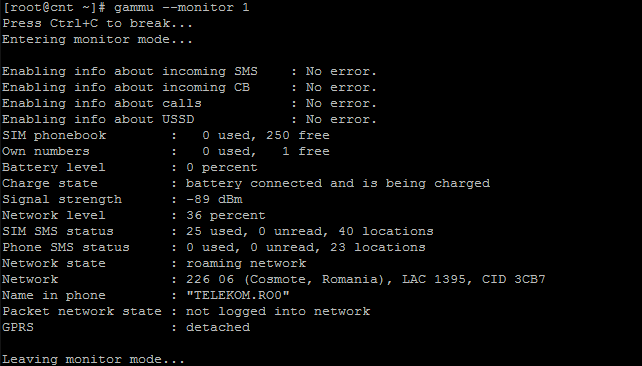The image size is (642, 366).
Task: Click the 'Leaving monitor mode...' line
Action: tap(93, 359)
